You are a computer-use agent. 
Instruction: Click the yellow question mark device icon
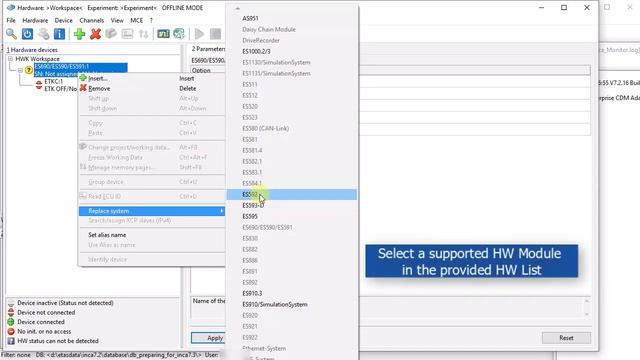pos(29,70)
